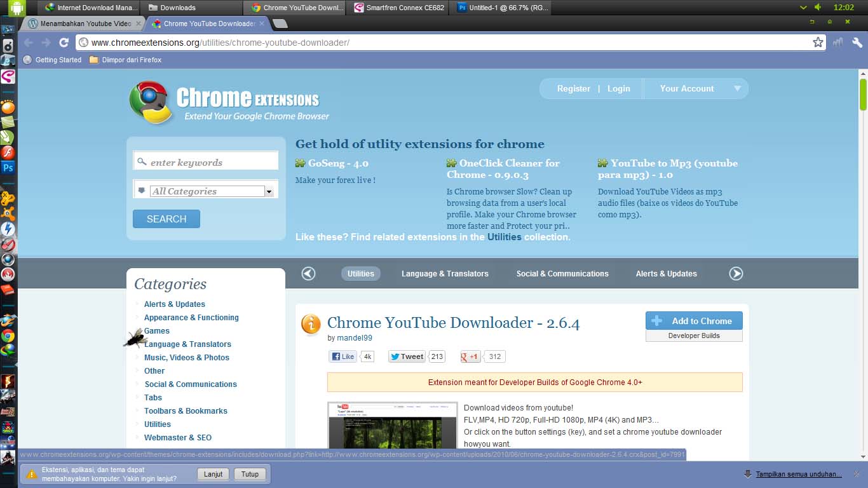Click the Tweet share button
The width and height of the screenshot is (868, 488).
[x=407, y=356]
